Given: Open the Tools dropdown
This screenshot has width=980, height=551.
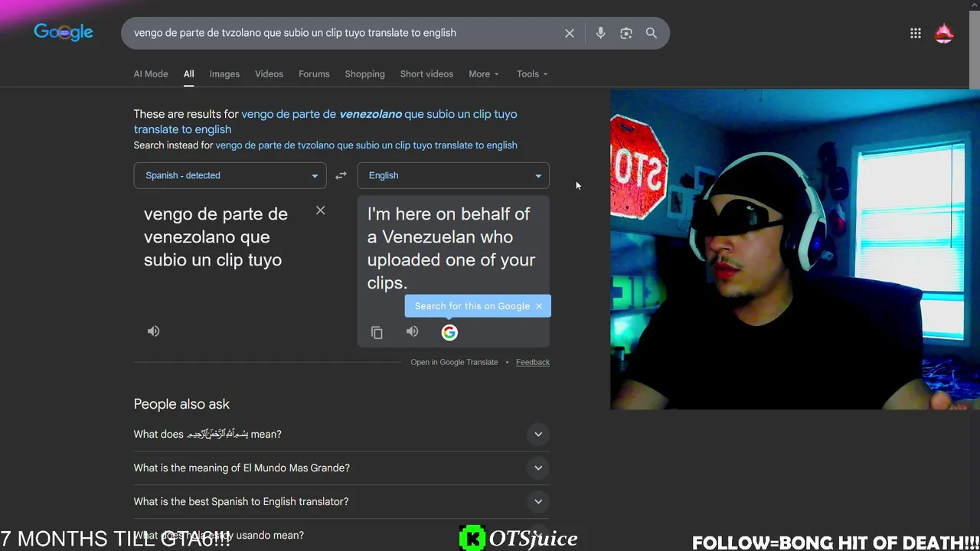Looking at the screenshot, I should 532,74.
